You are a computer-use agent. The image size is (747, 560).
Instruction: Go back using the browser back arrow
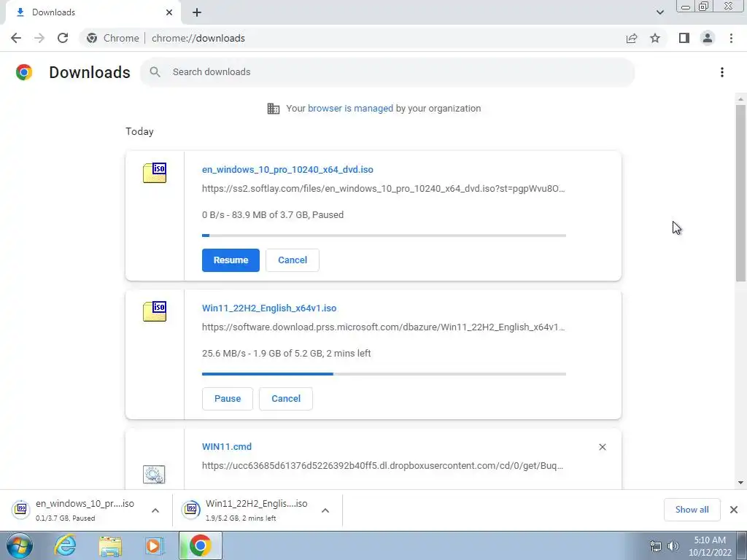(x=16, y=38)
